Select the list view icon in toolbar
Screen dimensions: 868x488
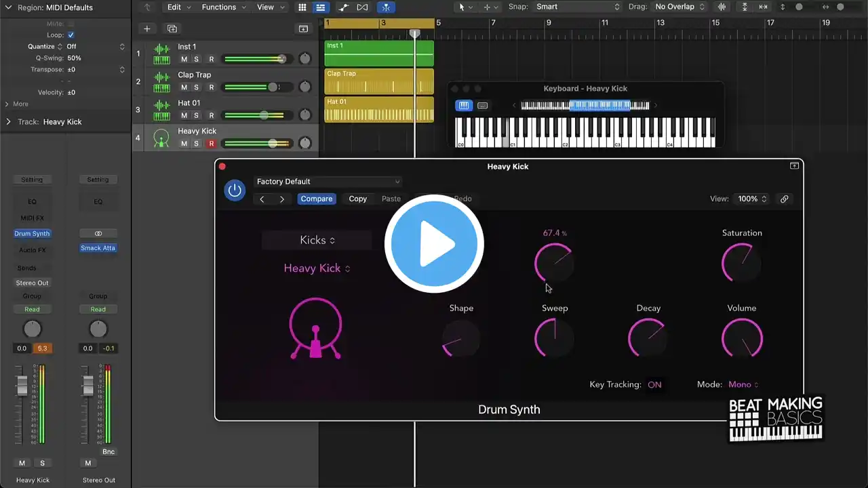click(320, 7)
